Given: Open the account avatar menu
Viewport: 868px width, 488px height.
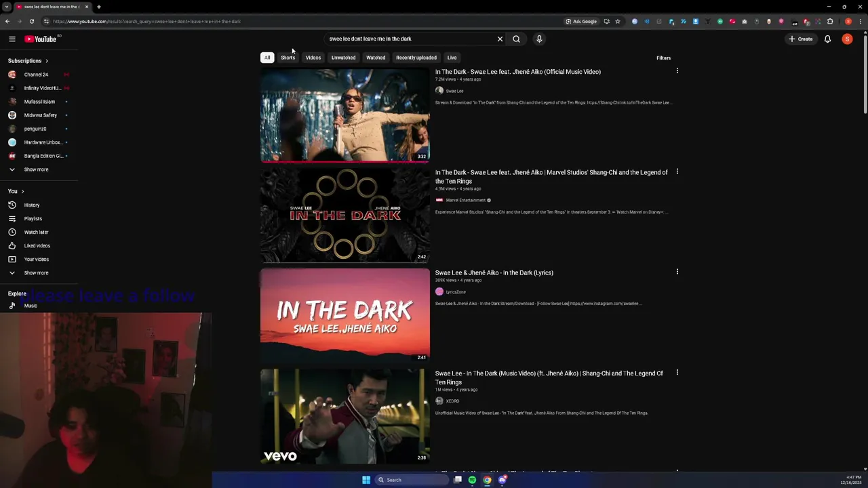Looking at the screenshot, I should 847,39.
